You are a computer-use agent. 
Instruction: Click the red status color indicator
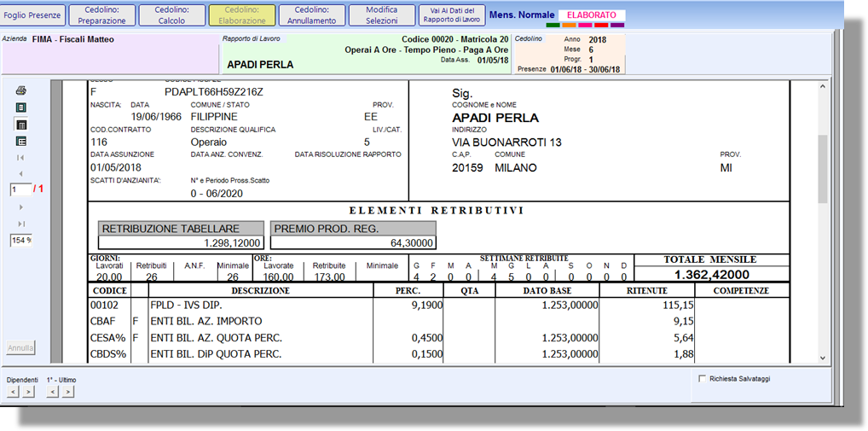click(601, 25)
